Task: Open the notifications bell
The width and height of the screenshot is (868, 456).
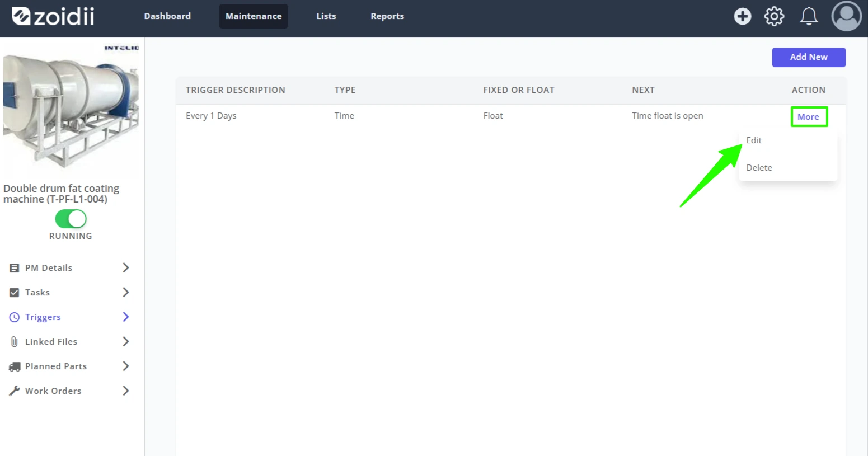Action: click(809, 16)
